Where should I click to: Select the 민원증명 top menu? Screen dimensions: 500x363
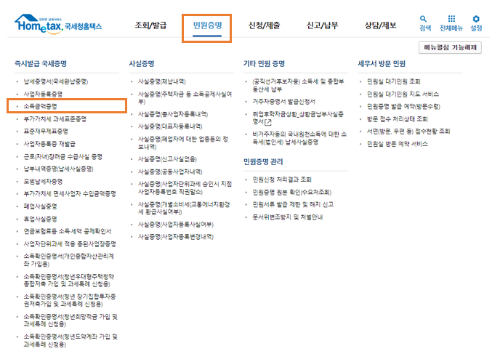click(207, 26)
